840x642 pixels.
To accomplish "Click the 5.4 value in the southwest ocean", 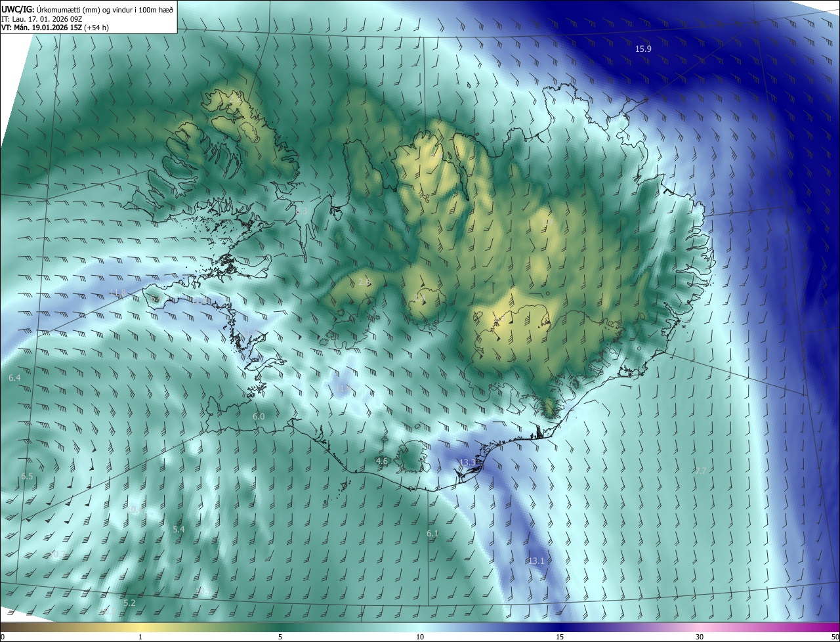I will pos(178,529).
